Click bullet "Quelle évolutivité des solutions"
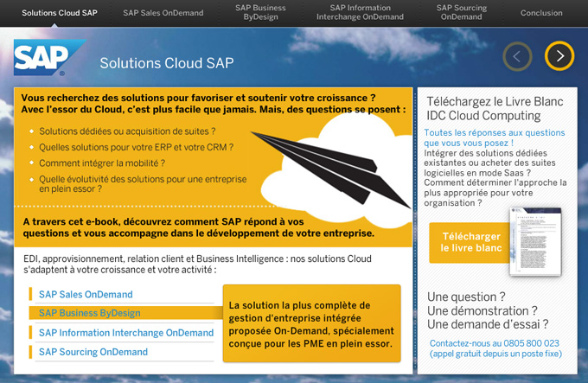The image size is (588, 383). coord(143,184)
